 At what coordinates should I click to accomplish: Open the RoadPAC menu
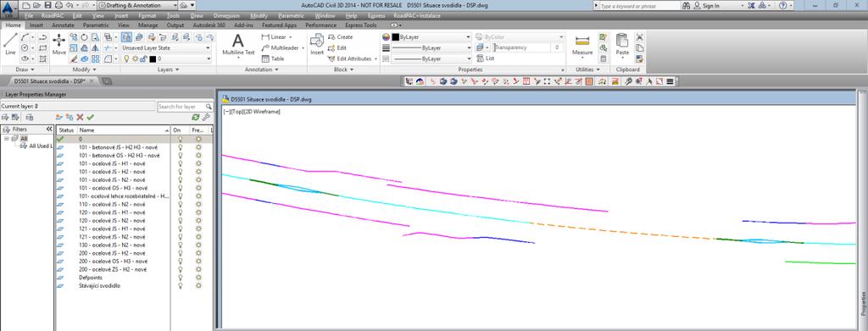click(53, 16)
